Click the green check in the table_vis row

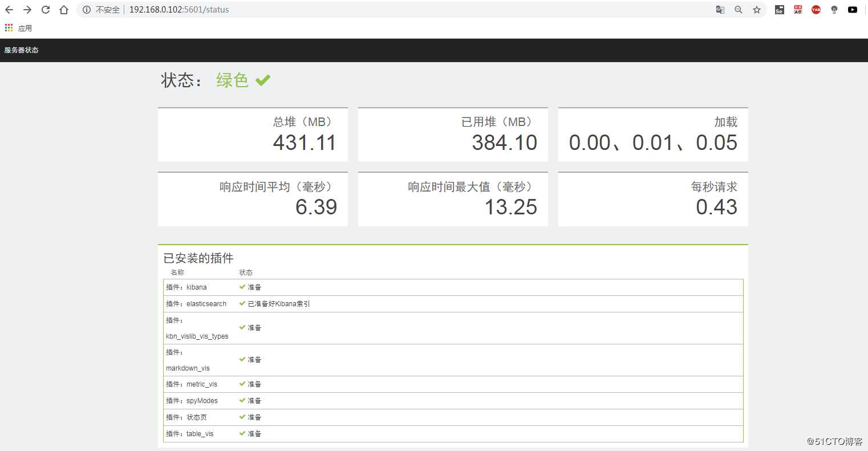coord(242,433)
